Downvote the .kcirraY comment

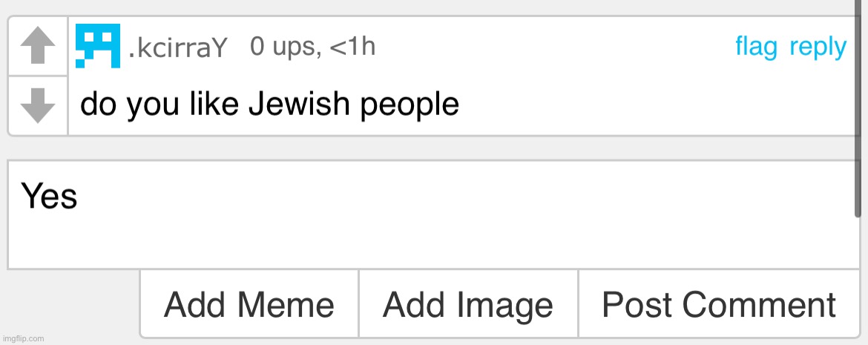coord(38,106)
